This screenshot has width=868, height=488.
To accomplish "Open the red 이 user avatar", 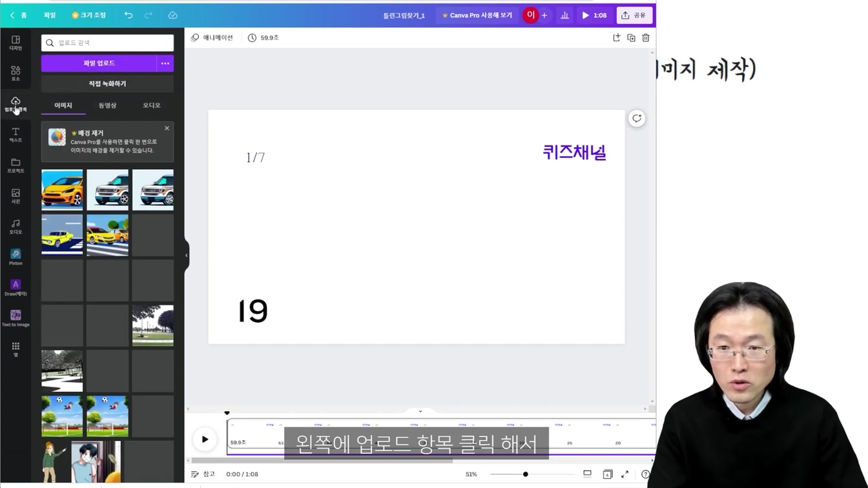I will [530, 15].
